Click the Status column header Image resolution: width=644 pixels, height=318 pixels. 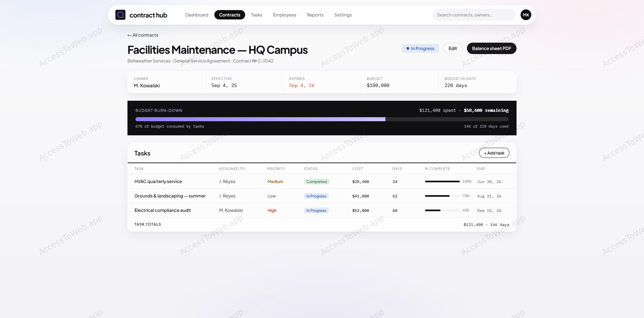click(311, 169)
